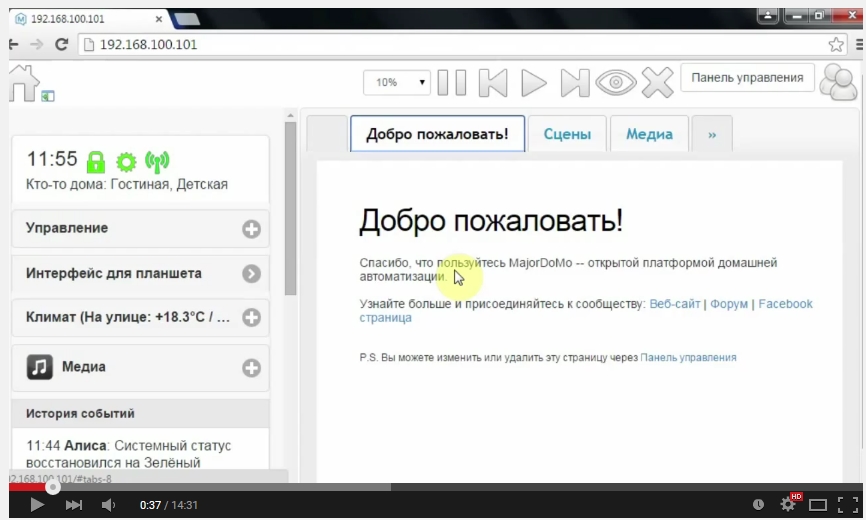The height and width of the screenshot is (520, 866).
Task: Click the pause playback icon in toolbar
Action: pyautogui.click(x=452, y=83)
